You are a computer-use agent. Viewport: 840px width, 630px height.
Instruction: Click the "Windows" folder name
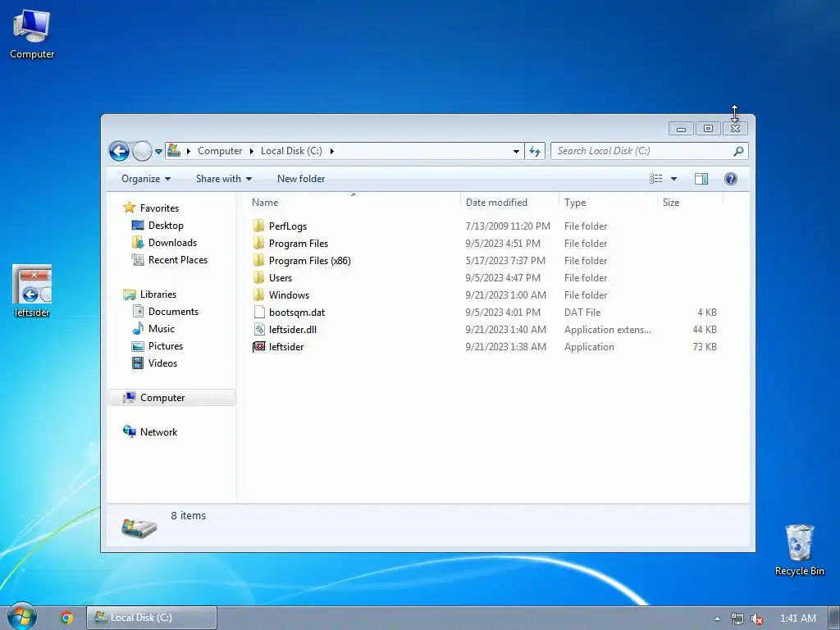tap(290, 295)
